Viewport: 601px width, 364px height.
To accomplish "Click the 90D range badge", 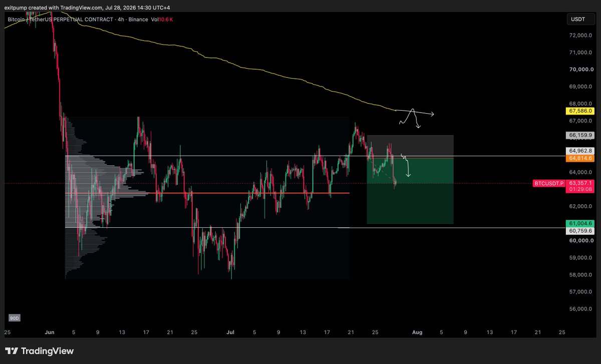I will 16,318.
